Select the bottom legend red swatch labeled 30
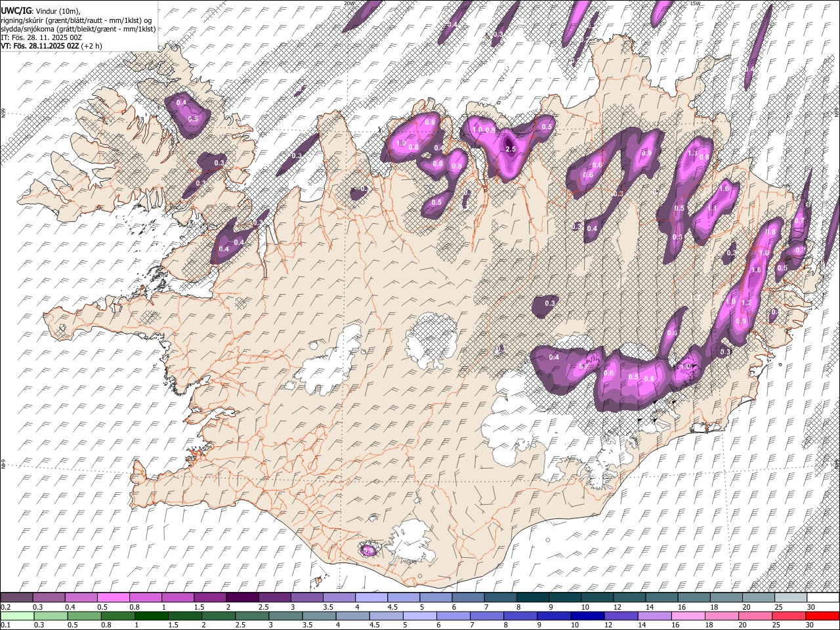The width and height of the screenshot is (840, 630). [822, 616]
